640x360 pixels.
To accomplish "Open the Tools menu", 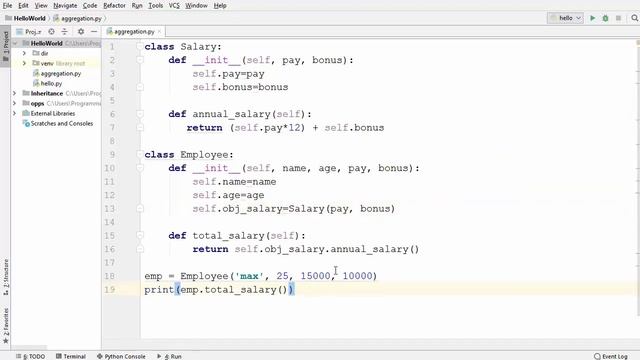I will tap(156, 6).
